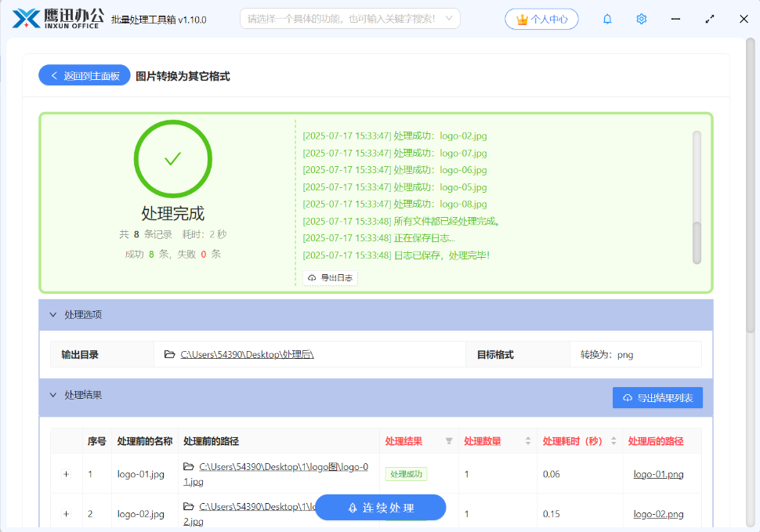
Task: Click the 连续处理 button
Action: pos(381,508)
